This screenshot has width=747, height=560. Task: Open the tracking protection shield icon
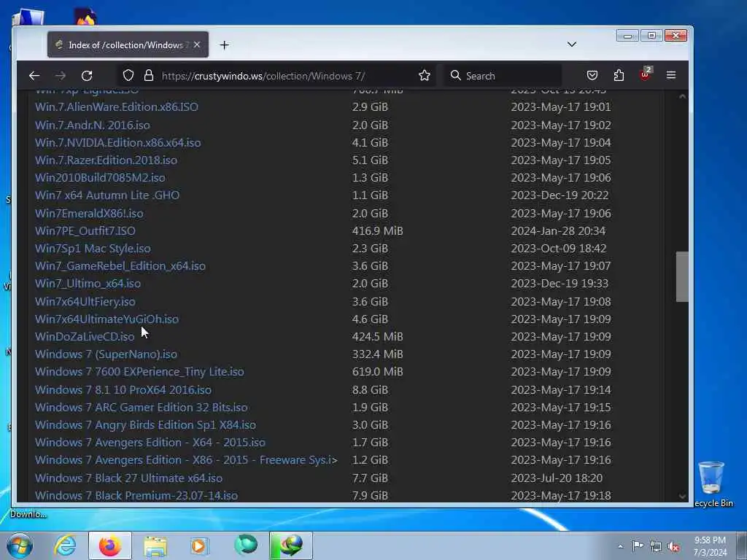pyautogui.click(x=128, y=75)
